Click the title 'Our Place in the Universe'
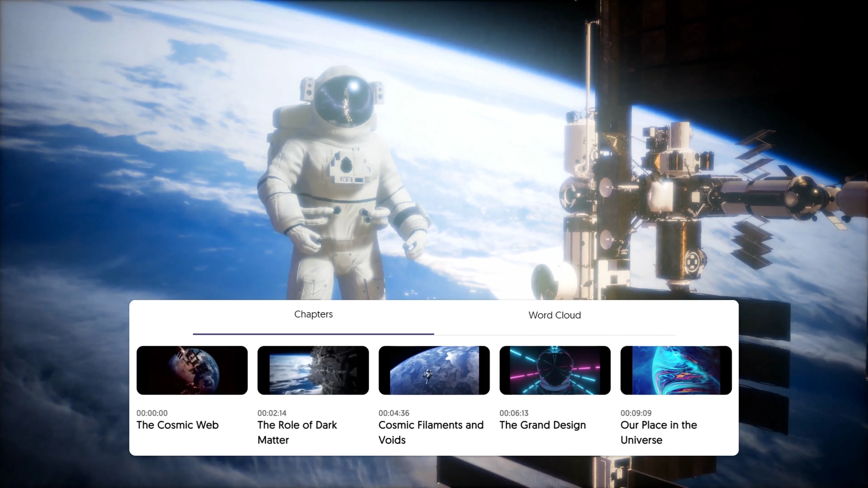Image resolution: width=868 pixels, height=488 pixels. click(659, 432)
